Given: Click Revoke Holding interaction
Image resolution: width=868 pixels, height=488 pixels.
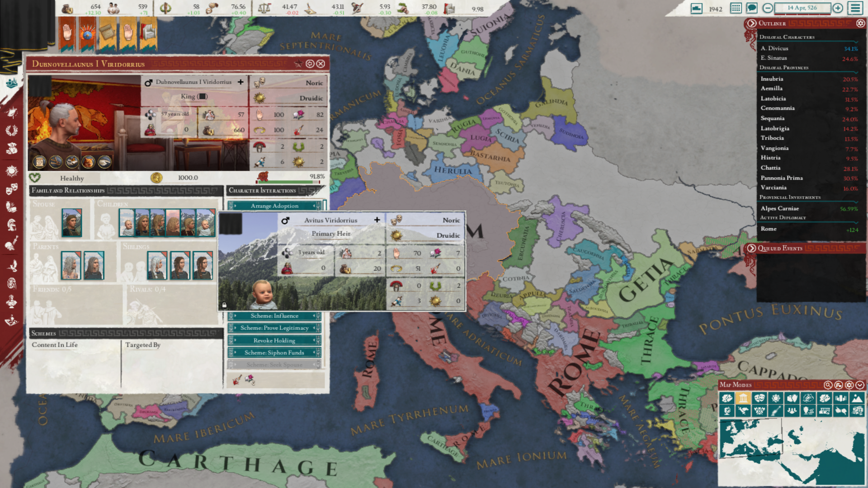Looking at the screenshot, I should (274, 340).
